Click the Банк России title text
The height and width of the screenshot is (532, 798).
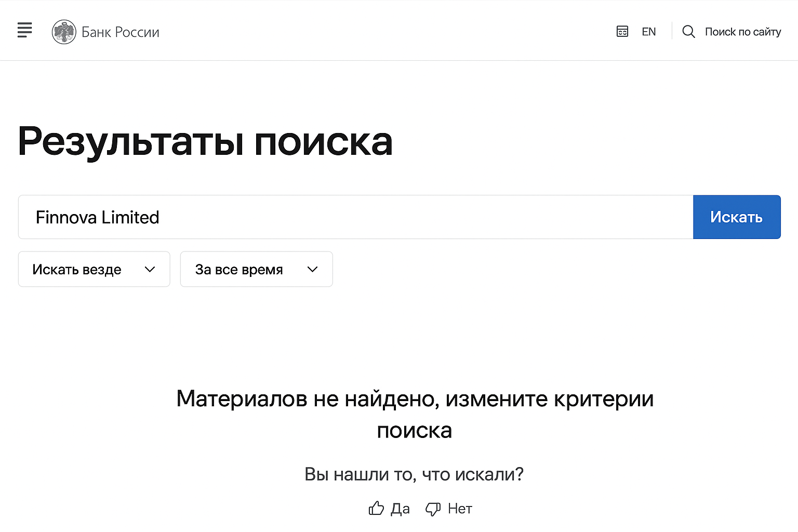click(x=121, y=32)
